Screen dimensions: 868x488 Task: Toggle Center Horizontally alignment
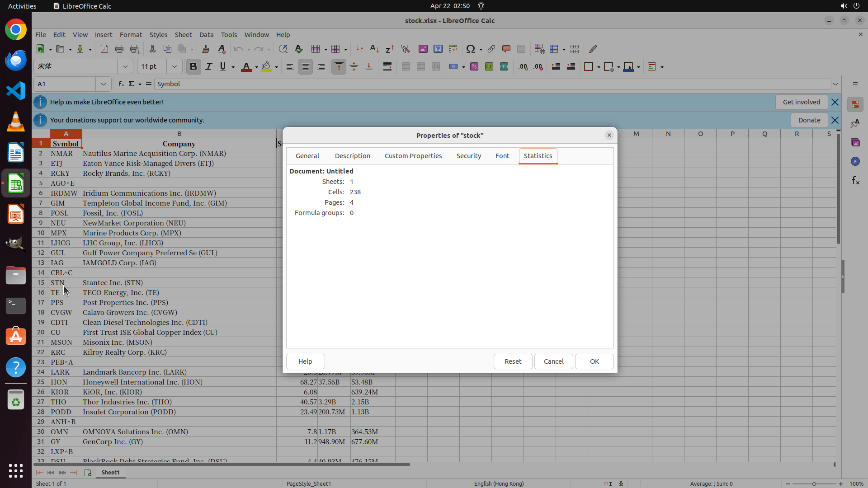pyautogui.click(x=306, y=66)
